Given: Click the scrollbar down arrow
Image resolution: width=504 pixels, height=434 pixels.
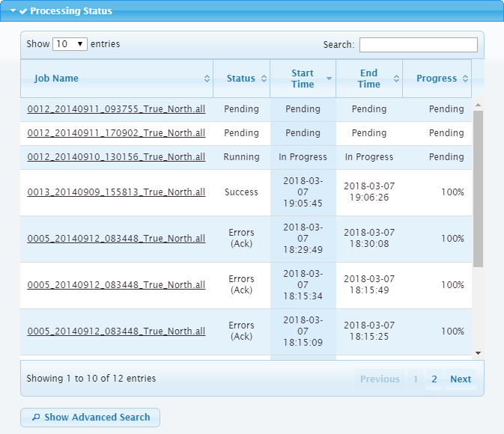Looking at the screenshot, I should (x=479, y=352).
